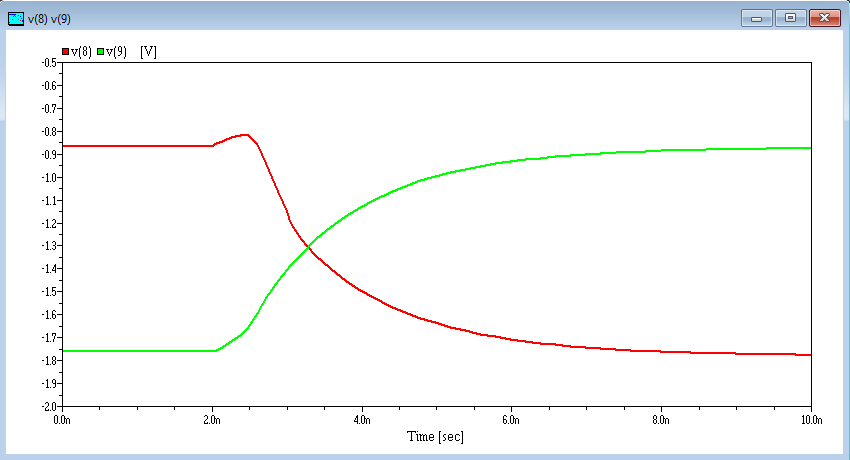
Task: Click the window title text v(8) v(9)
Action: pos(49,19)
